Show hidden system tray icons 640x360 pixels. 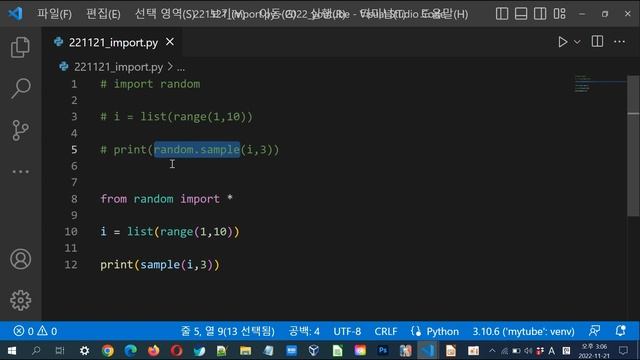[x=492, y=351]
